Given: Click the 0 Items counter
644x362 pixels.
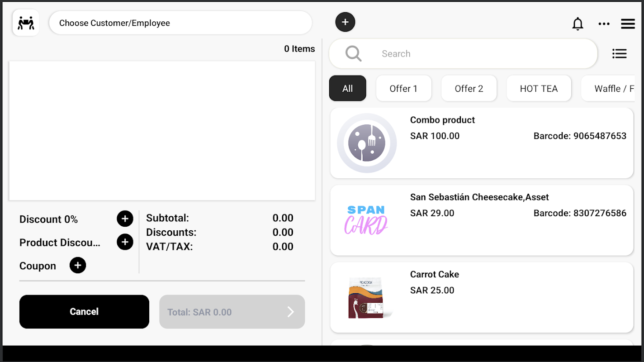Looking at the screenshot, I should [299, 49].
